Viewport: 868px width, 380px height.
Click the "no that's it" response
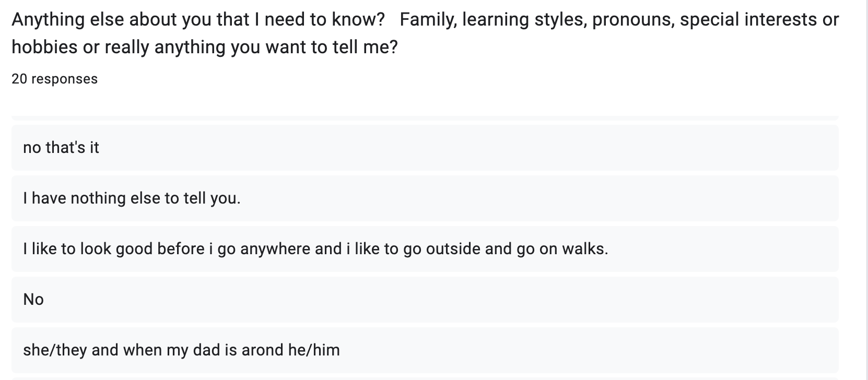(x=61, y=148)
